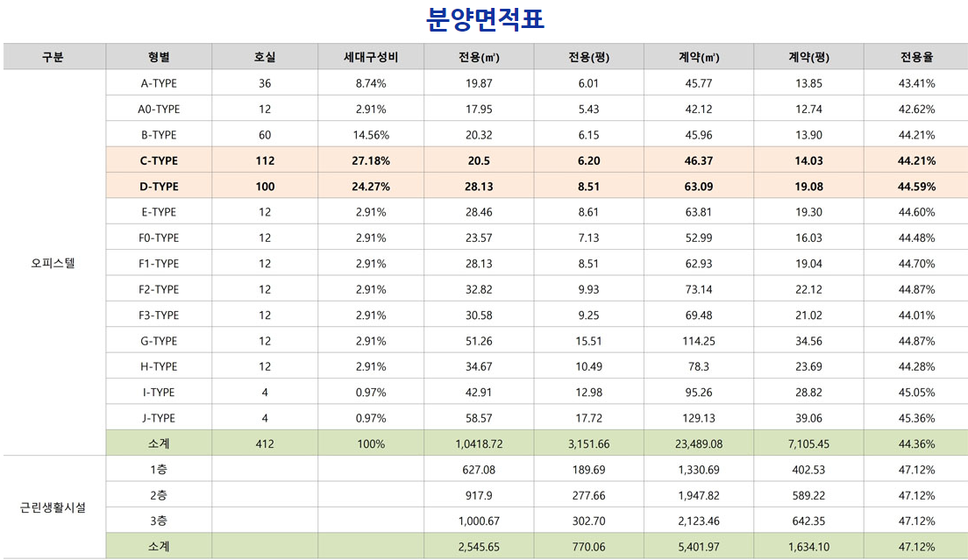This screenshot has width=968, height=560.
Task: Click the 3층 row label
Action: point(159,521)
